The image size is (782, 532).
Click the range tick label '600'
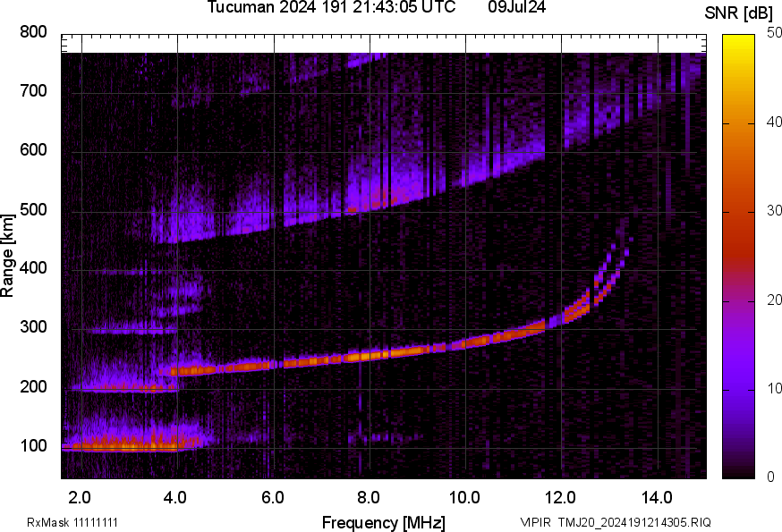coord(33,150)
